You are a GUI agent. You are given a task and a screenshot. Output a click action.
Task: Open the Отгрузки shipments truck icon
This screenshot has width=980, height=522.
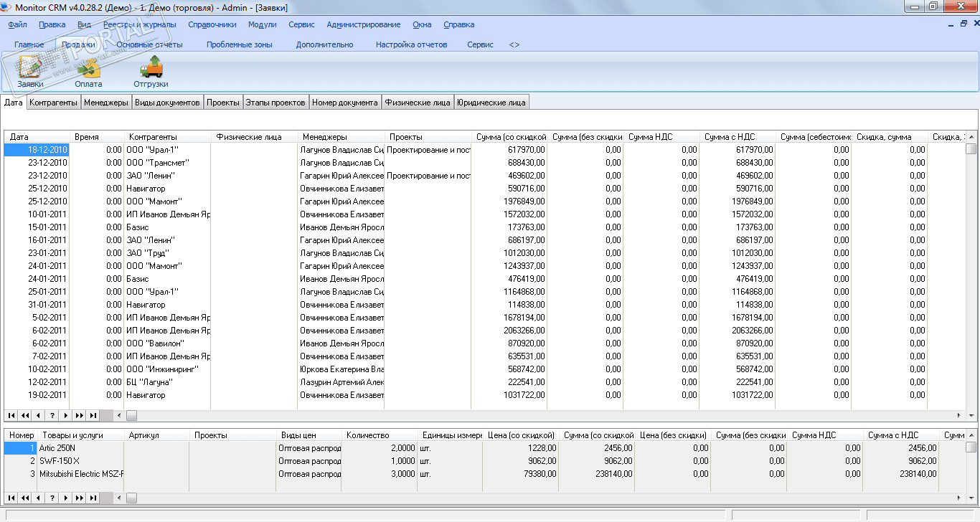click(x=151, y=70)
